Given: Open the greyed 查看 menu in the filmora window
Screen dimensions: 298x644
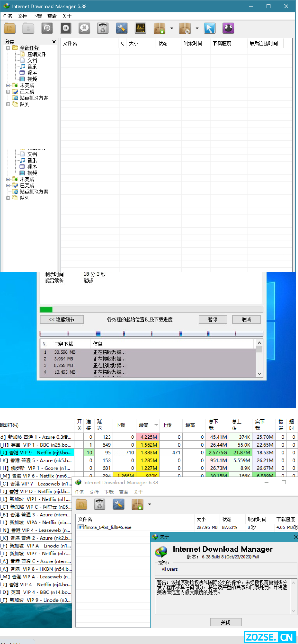Looking at the screenshot, I should [123, 492].
